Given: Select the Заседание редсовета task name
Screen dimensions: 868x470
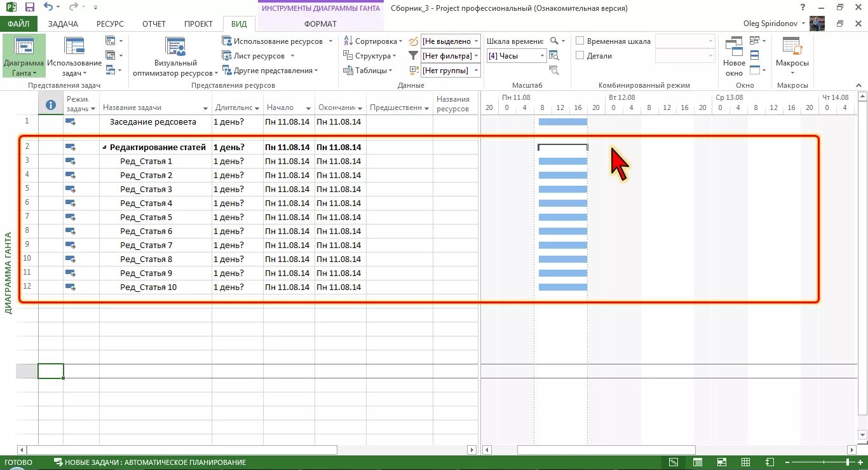Looking at the screenshot, I should [x=153, y=122].
